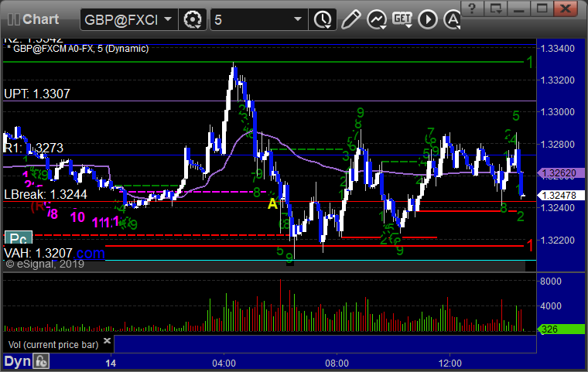Click the help question mark button
This screenshot has height=372, width=588.
(x=472, y=9)
